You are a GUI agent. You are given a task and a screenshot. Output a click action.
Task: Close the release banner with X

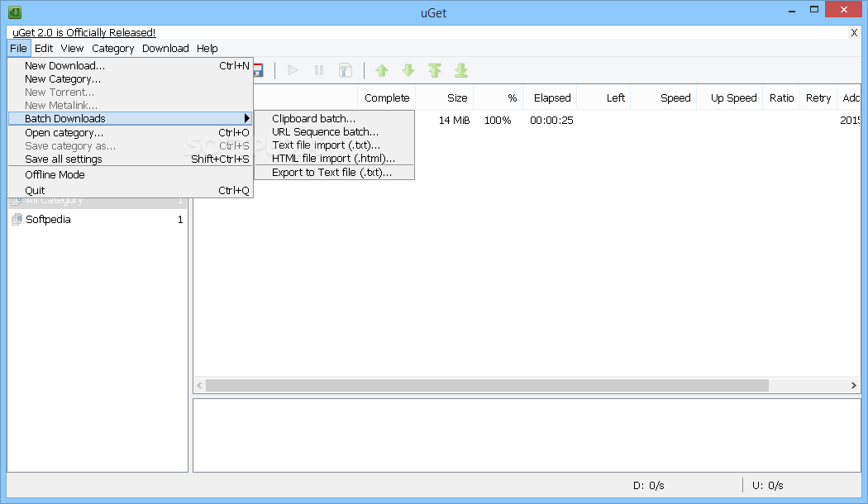tap(854, 33)
